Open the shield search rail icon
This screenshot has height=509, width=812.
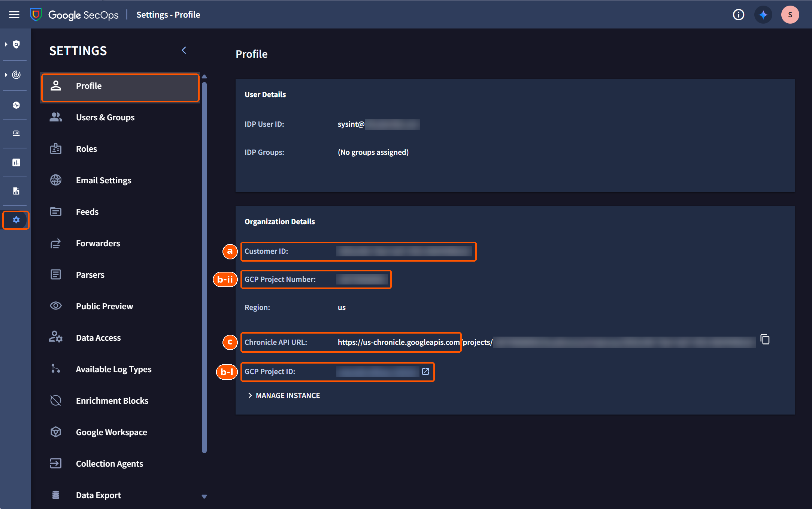(16, 45)
